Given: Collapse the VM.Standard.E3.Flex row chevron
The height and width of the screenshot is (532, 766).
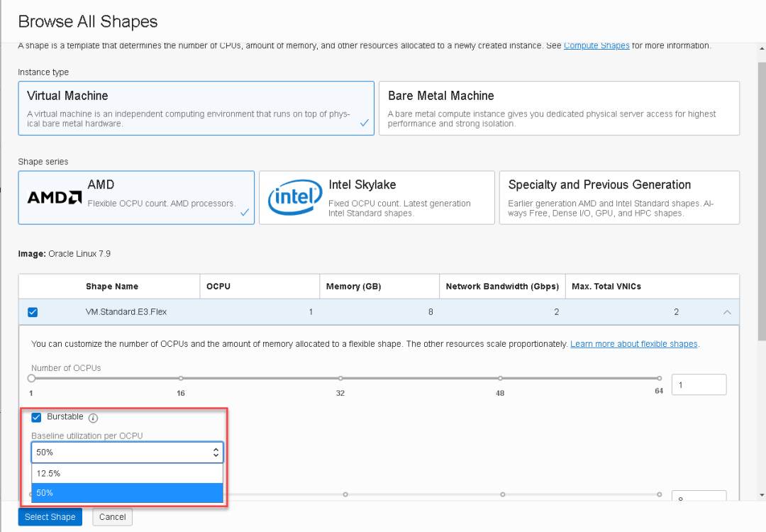Looking at the screenshot, I should 727,312.
